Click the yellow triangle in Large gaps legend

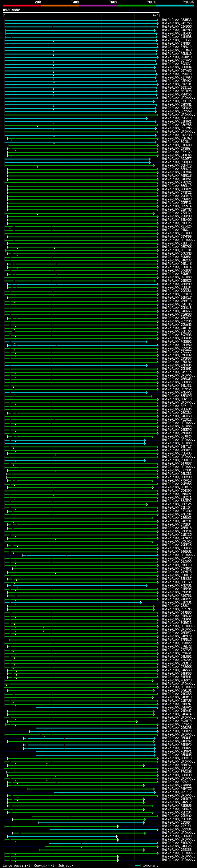tap(25, 866)
